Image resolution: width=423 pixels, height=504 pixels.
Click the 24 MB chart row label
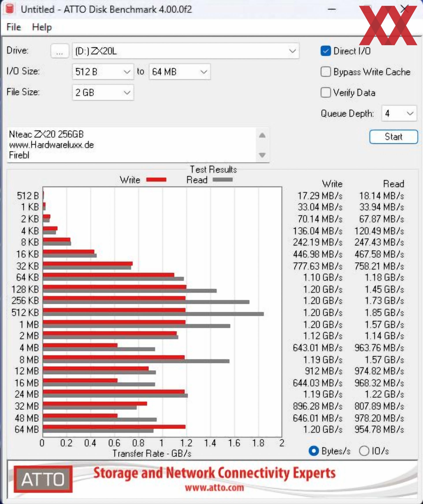click(x=27, y=394)
